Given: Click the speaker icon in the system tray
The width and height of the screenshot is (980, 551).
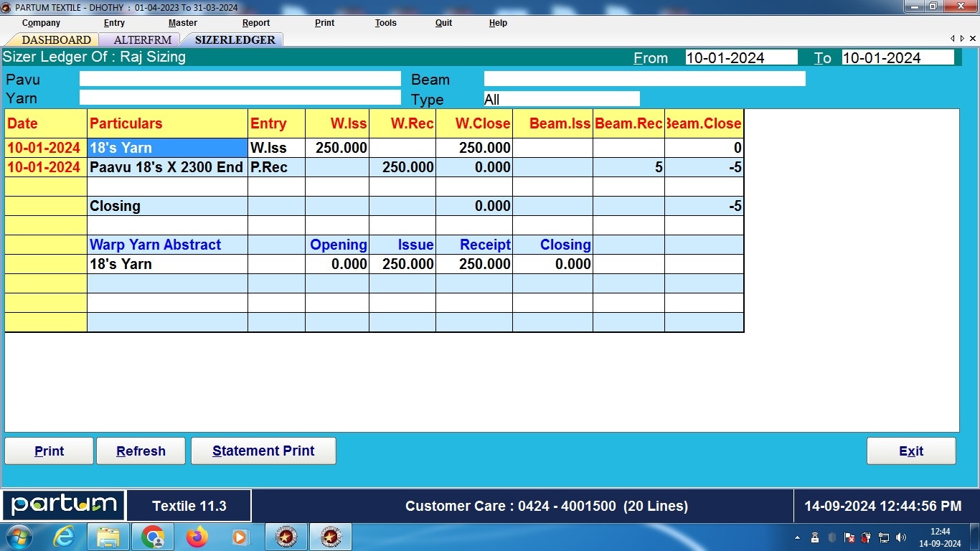Looking at the screenshot, I should tap(900, 537).
